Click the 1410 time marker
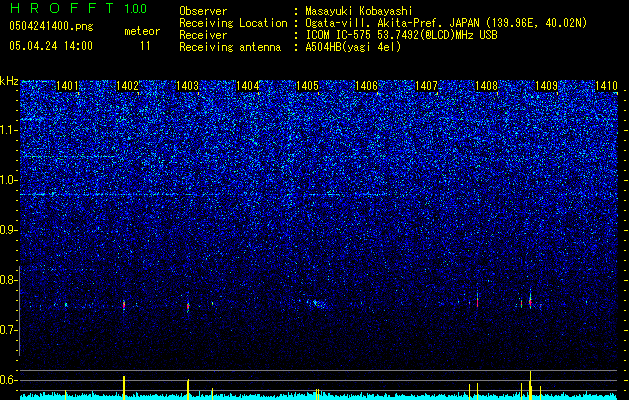629x400 pixels. 606,86
